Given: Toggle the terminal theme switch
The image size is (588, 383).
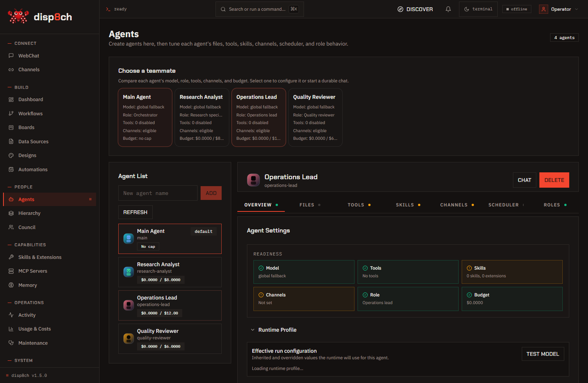Looking at the screenshot, I should [x=478, y=9].
